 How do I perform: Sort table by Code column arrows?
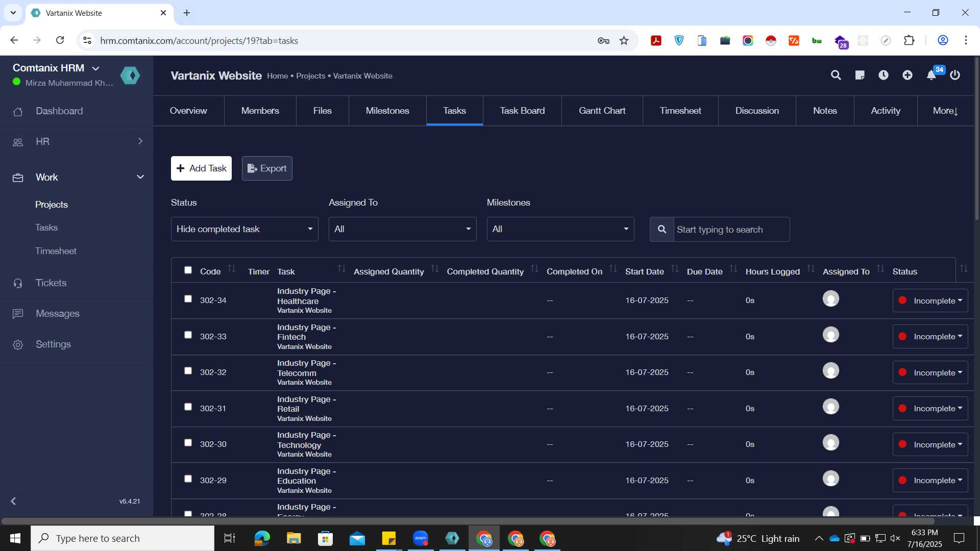pyautogui.click(x=232, y=268)
